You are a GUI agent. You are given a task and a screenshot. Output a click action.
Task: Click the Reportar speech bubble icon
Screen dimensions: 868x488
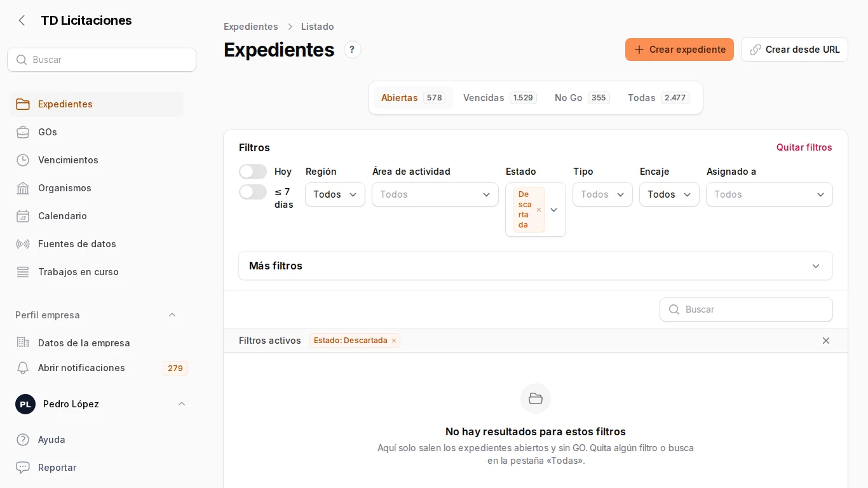(x=23, y=468)
